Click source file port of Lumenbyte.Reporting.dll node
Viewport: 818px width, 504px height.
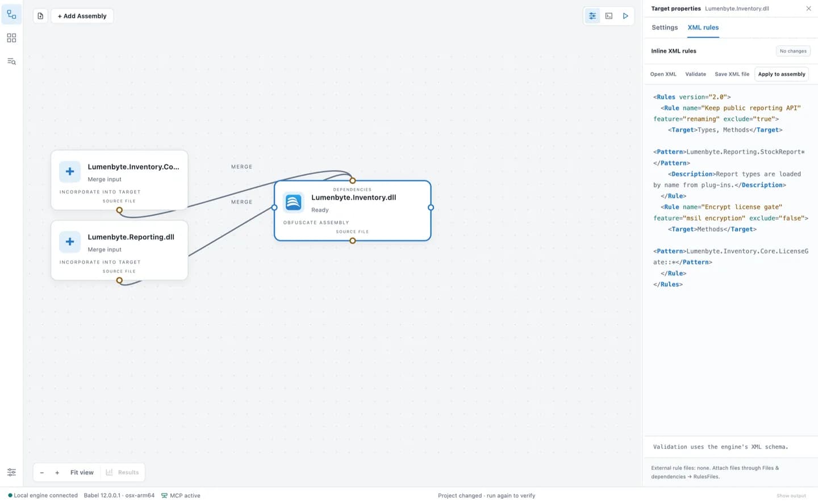[x=119, y=280]
